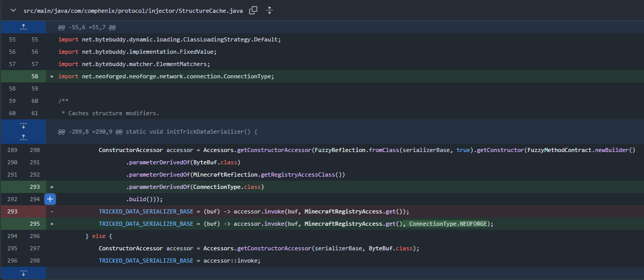Select new line number 58
644x280 pixels.
(x=34, y=76)
